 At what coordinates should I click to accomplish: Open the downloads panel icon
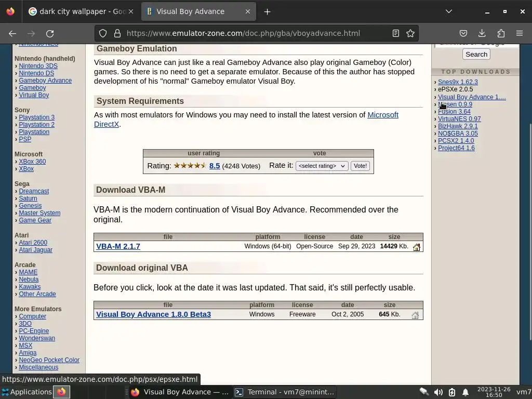[482, 33]
